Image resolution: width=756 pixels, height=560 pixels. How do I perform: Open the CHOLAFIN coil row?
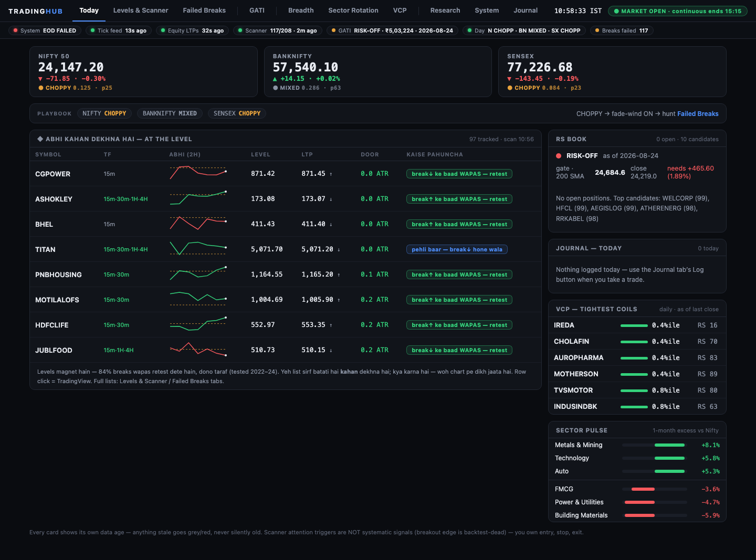coord(637,342)
